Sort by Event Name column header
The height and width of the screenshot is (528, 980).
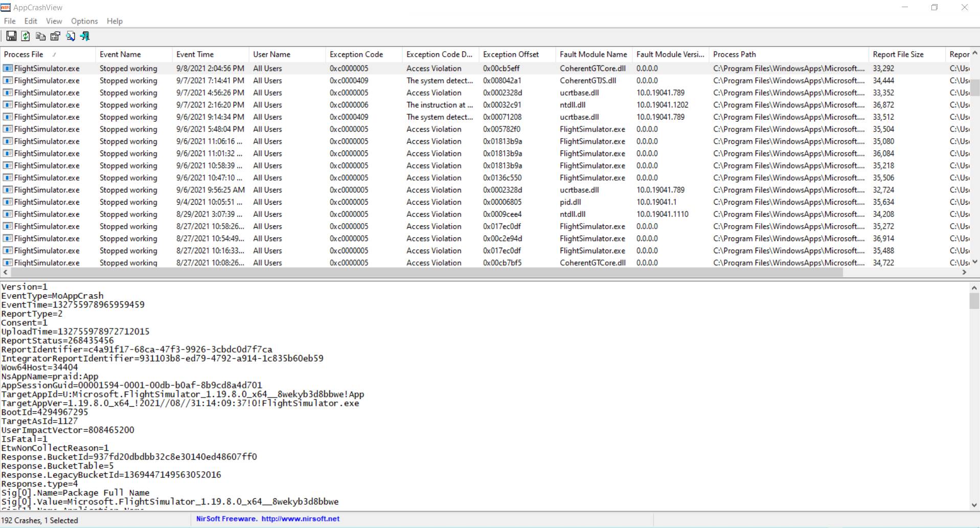[133, 54]
